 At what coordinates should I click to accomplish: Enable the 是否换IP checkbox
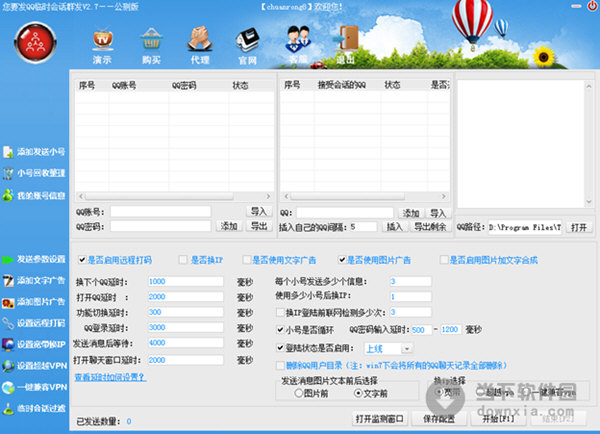point(183,260)
